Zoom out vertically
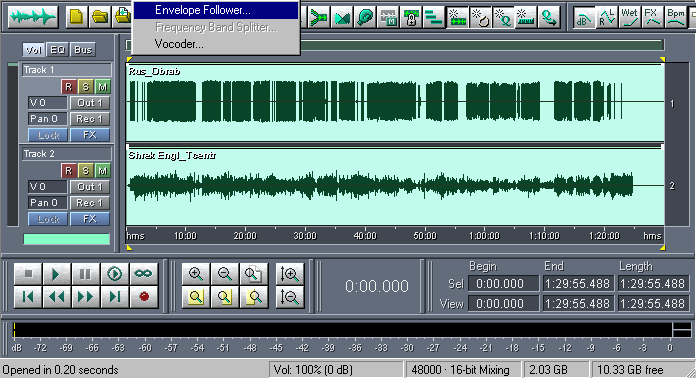Image resolution: width=696 pixels, height=378 pixels. 289,297
